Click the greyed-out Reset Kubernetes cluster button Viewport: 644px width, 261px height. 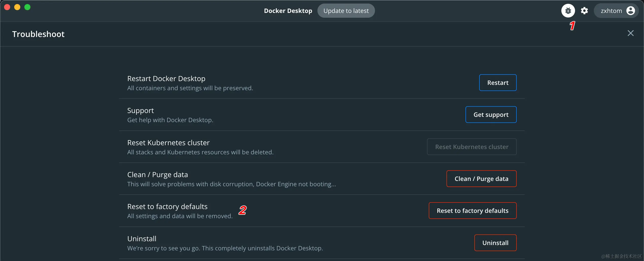(472, 147)
